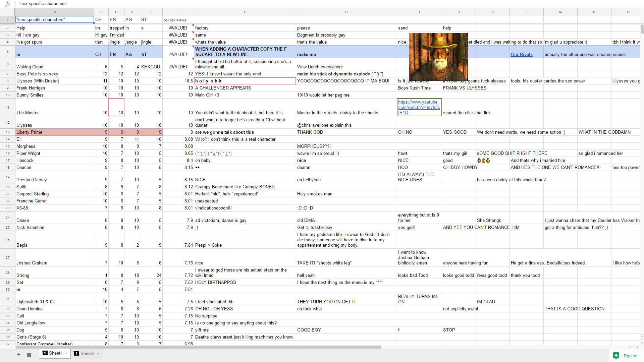Select the cell 'Joshua Graham'
The height and width of the screenshot is (362, 644).
click(x=55, y=257)
